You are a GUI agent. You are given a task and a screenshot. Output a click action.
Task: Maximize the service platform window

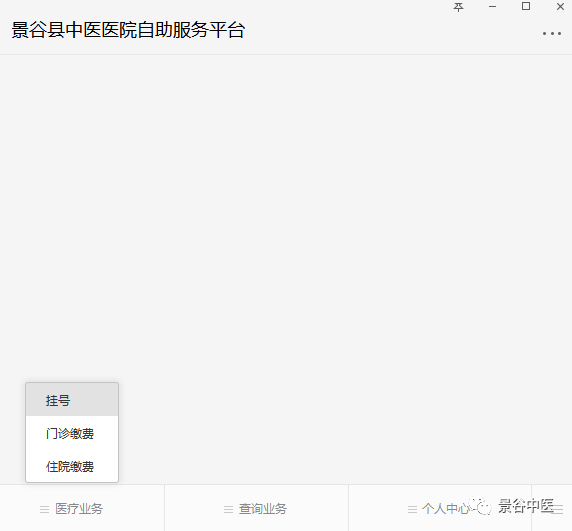tap(526, 6)
